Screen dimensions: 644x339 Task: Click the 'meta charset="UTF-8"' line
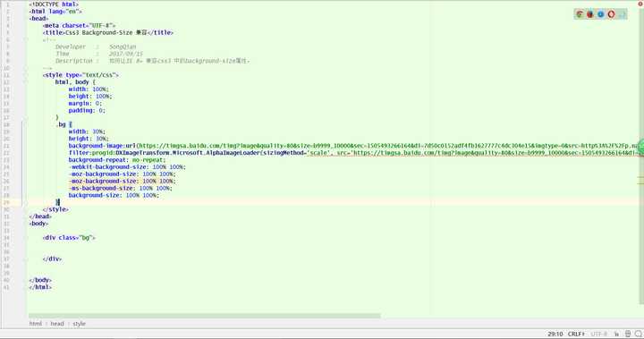coord(79,25)
